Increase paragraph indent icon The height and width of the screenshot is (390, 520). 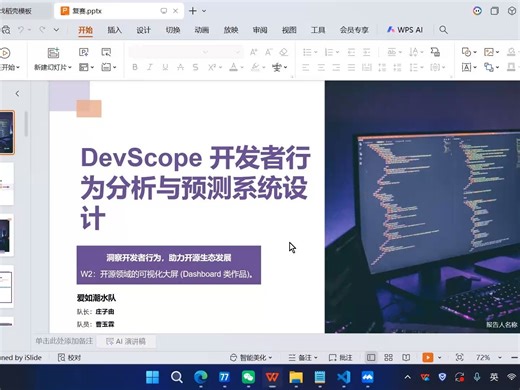pyautogui.click(x=366, y=52)
